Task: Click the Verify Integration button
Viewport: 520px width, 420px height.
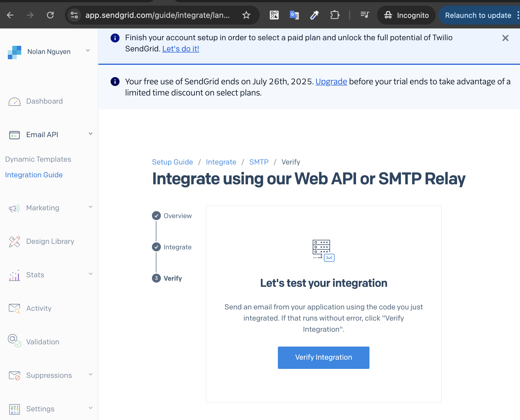Action: point(323,357)
